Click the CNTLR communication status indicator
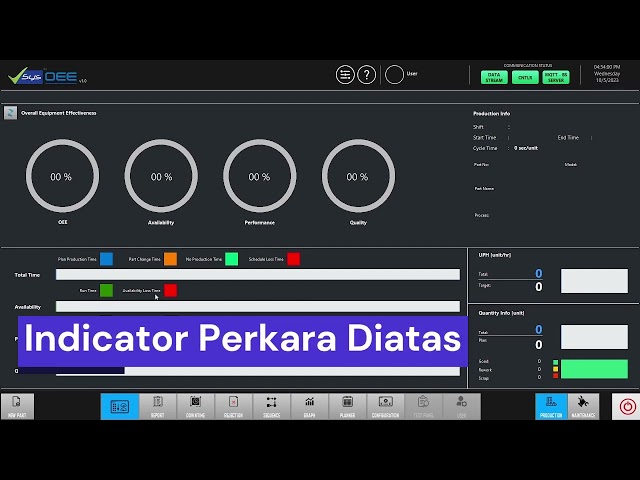640x480 pixels. tap(525, 77)
